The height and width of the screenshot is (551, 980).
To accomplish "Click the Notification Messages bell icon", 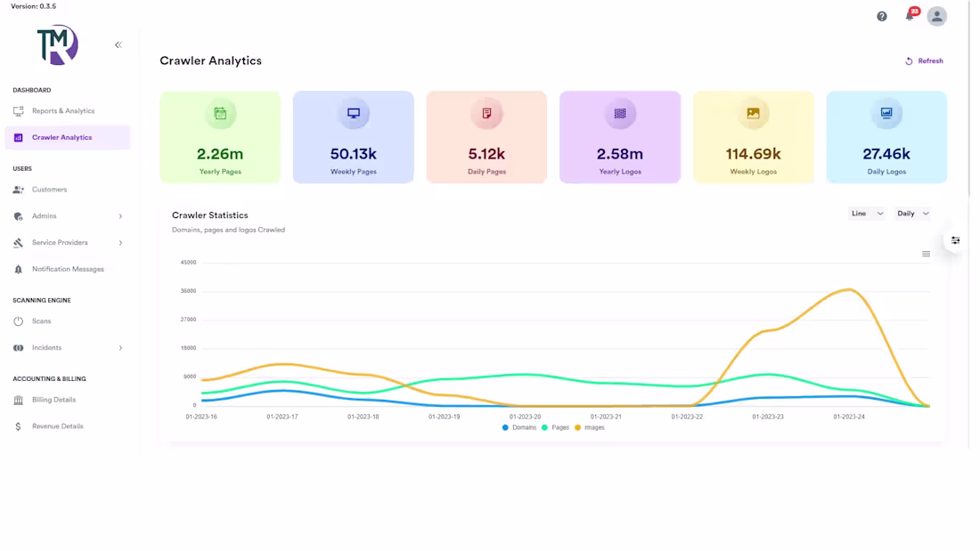I will [18, 269].
